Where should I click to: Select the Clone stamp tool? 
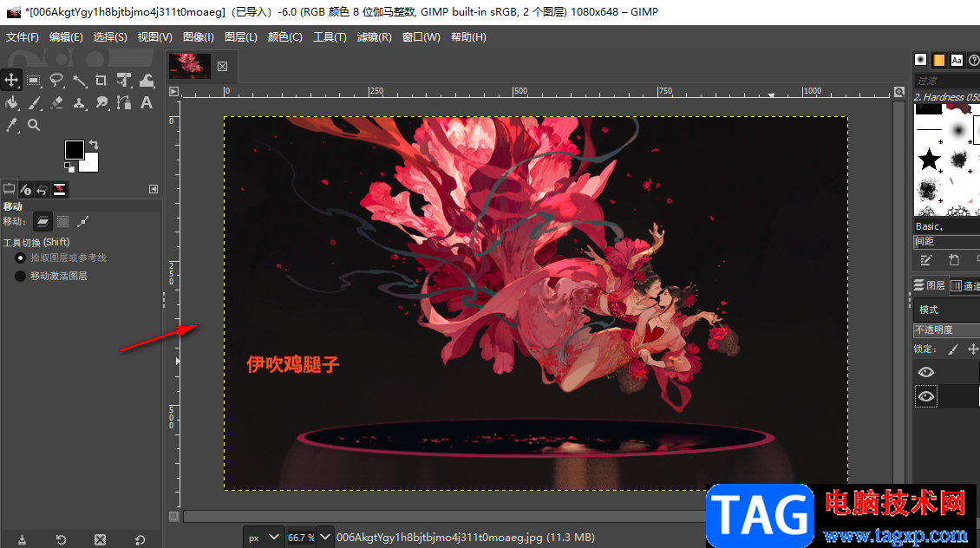80,102
